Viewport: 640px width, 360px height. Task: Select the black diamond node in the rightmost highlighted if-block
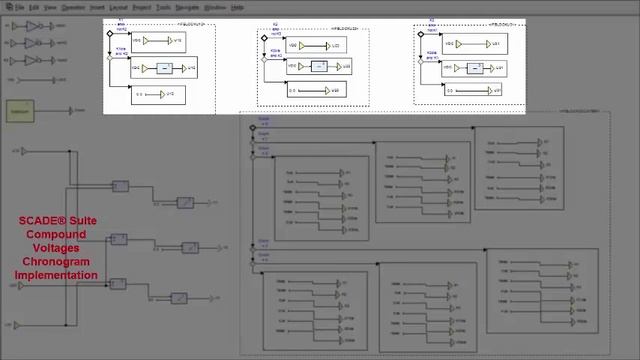click(421, 34)
